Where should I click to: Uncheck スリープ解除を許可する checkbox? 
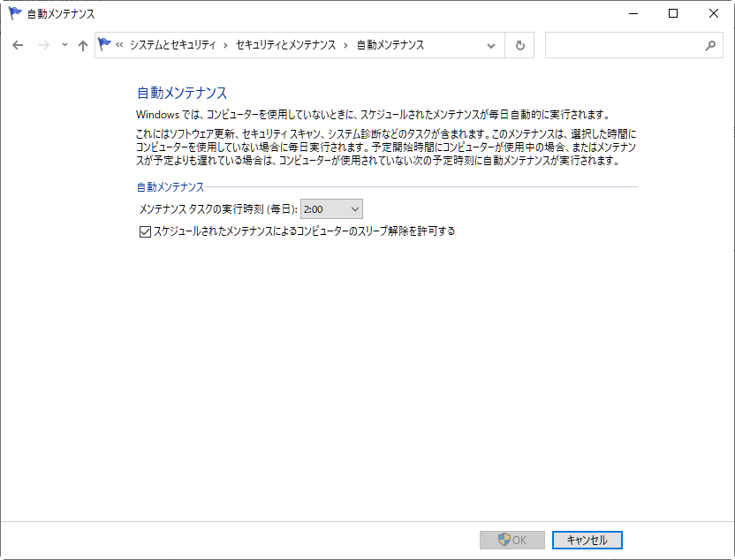click(145, 231)
